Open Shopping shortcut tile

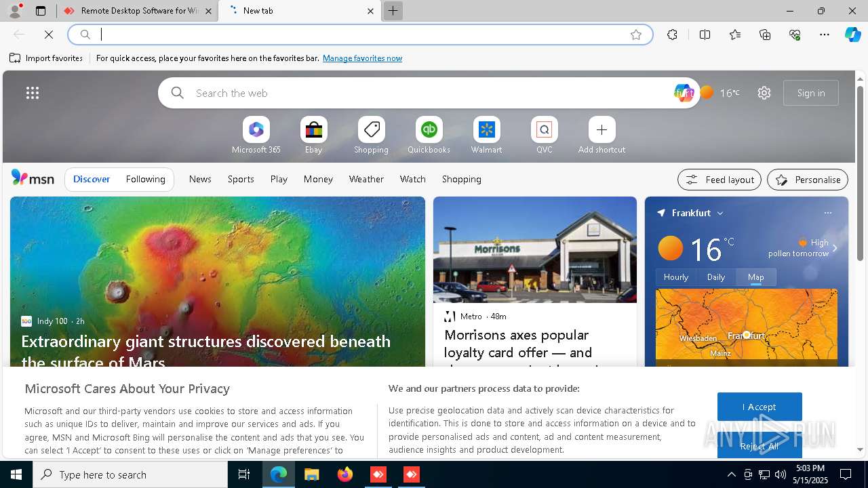pos(372,135)
